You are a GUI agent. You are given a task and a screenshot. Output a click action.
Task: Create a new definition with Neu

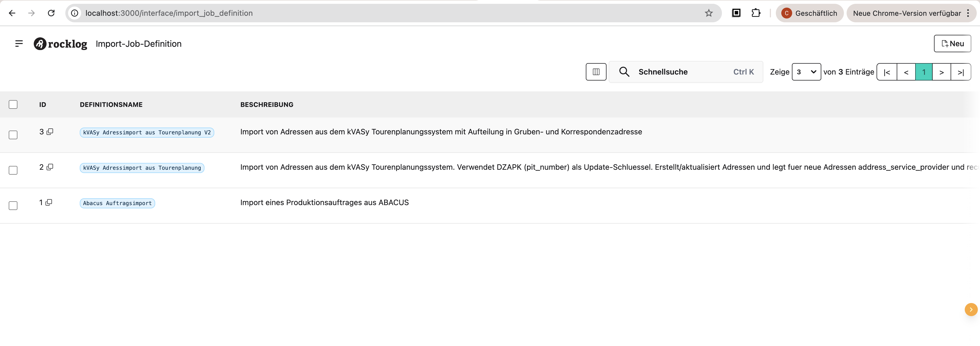(x=952, y=44)
